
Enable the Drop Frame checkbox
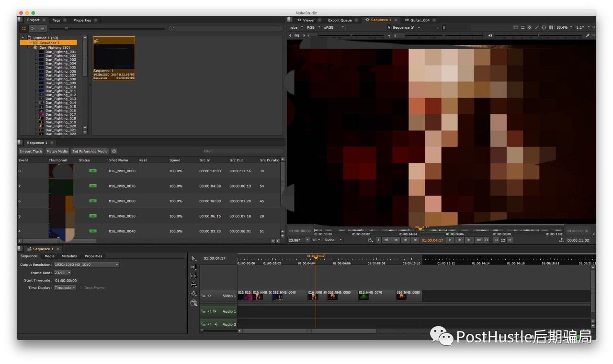pos(81,288)
